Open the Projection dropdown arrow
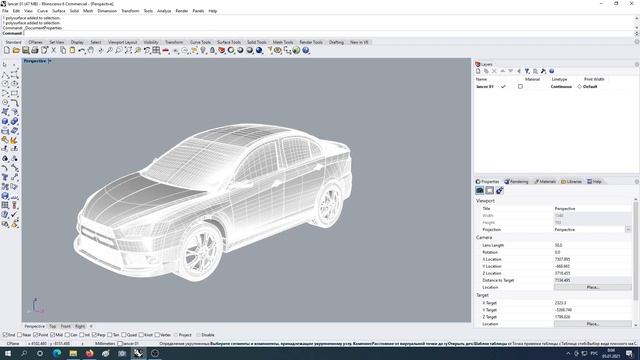Screen dimensions: 640x360 point(628,229)
